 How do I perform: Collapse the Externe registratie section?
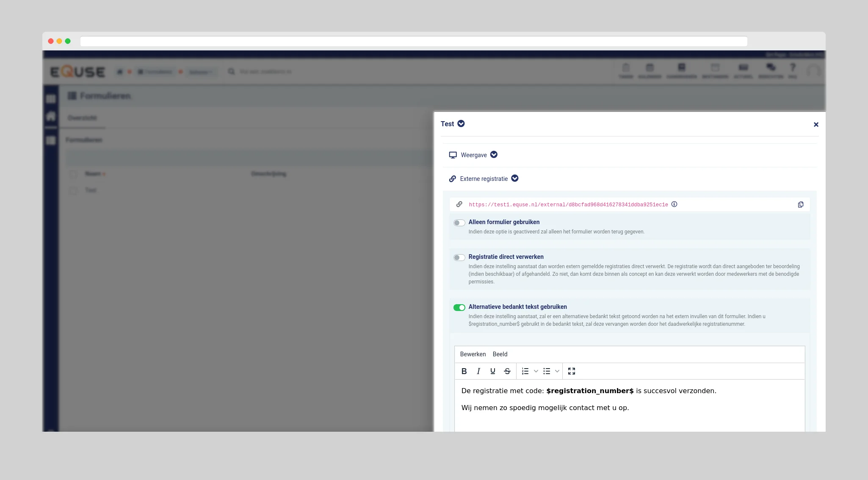[x=515, y=178]
